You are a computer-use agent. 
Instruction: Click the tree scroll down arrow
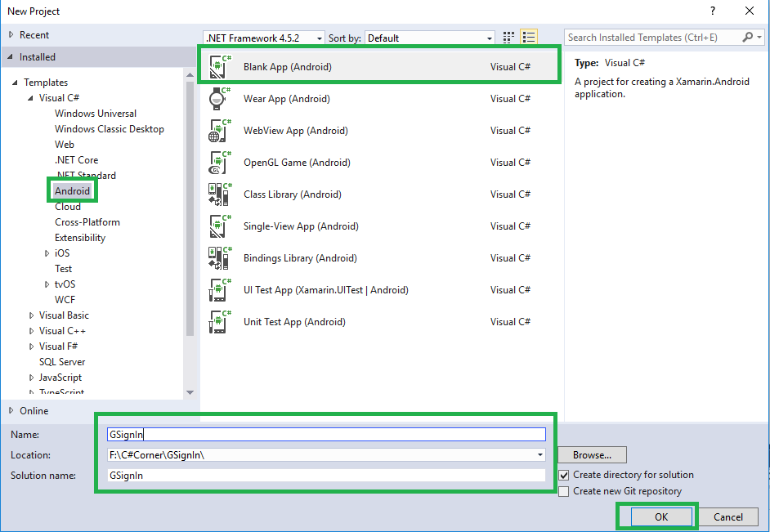[x=190, y=392]
